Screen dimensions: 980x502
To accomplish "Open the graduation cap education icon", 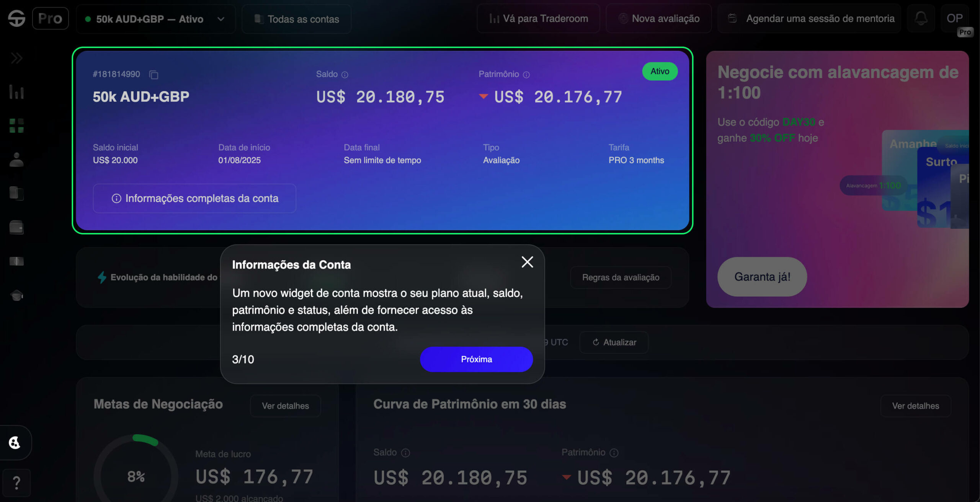I will tap(16, 295).
